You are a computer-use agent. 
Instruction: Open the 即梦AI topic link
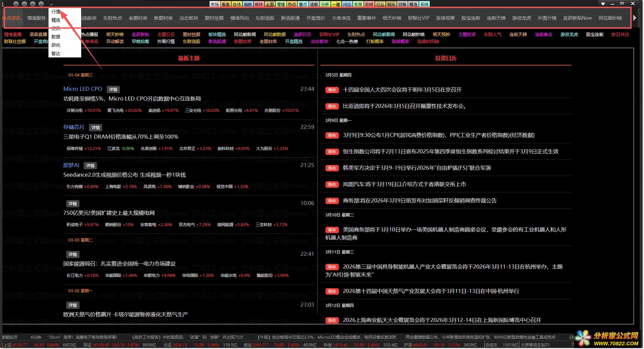pos(71,165)
